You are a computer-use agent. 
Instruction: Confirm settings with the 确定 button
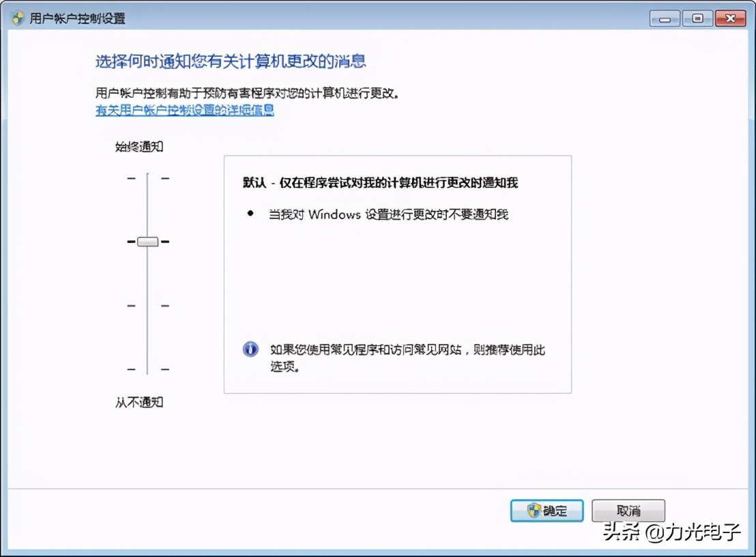click(x=547, y=510)
